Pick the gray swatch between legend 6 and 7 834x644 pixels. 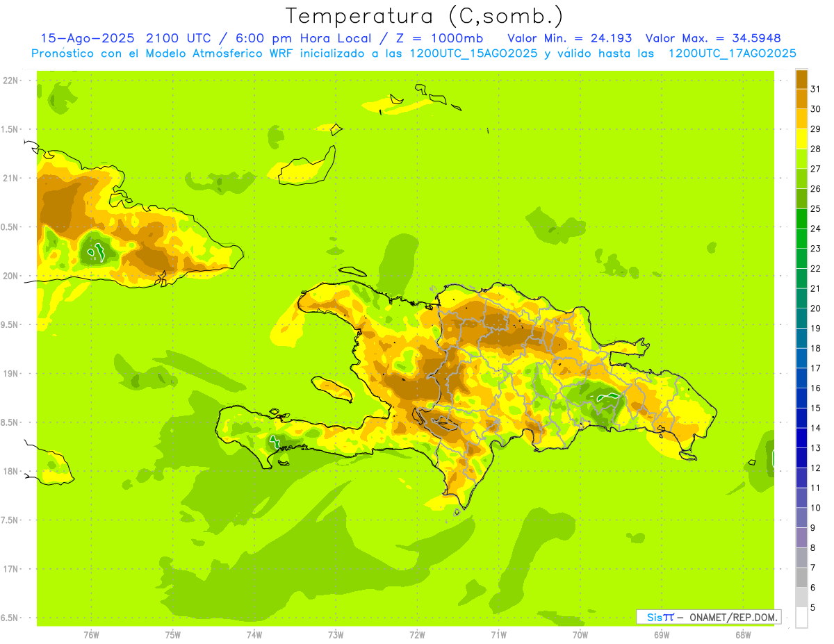click(801, 577)
